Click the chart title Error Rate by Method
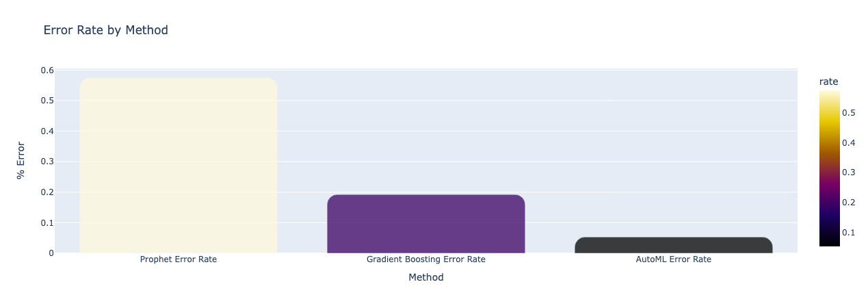 [x=105, y=30]
